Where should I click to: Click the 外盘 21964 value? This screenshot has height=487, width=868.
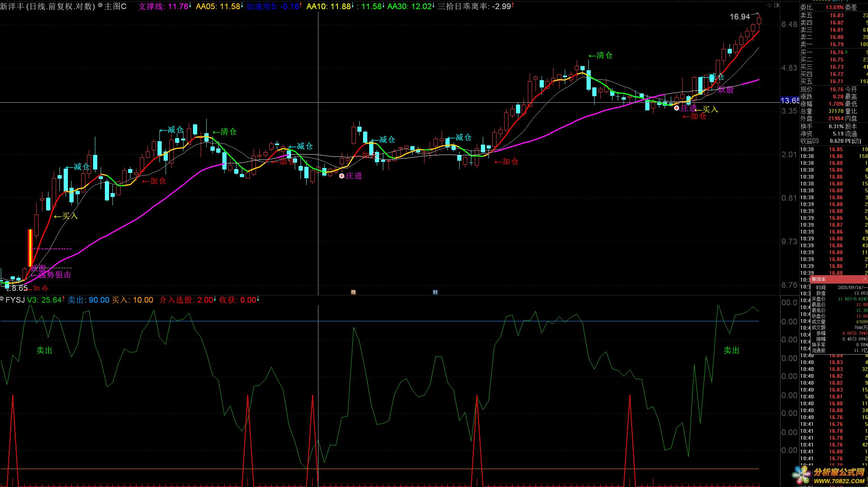click(836, 118)
